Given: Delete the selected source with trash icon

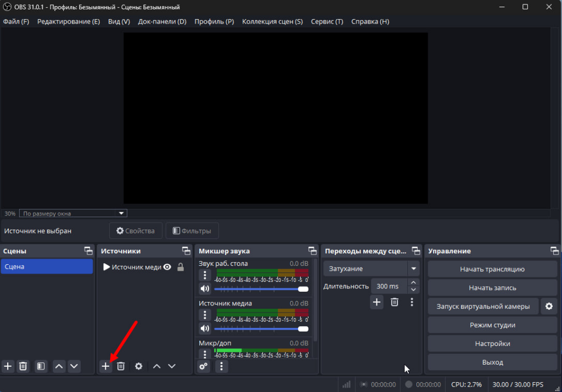Looking at the screenshot, I should (121, 366).
